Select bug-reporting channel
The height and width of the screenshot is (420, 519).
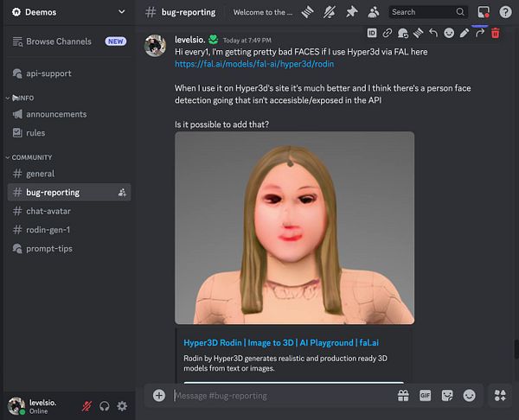[x=69, y=192]
